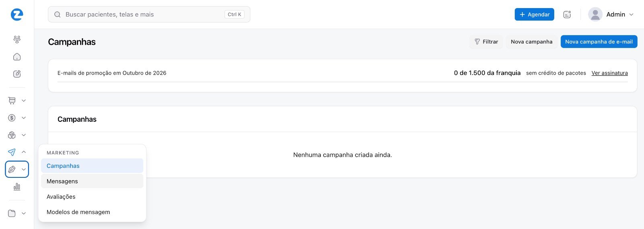Screen dimensions: 644x229
Task: Expand the shopping cart menu chevron
Action: pos(24,100)
